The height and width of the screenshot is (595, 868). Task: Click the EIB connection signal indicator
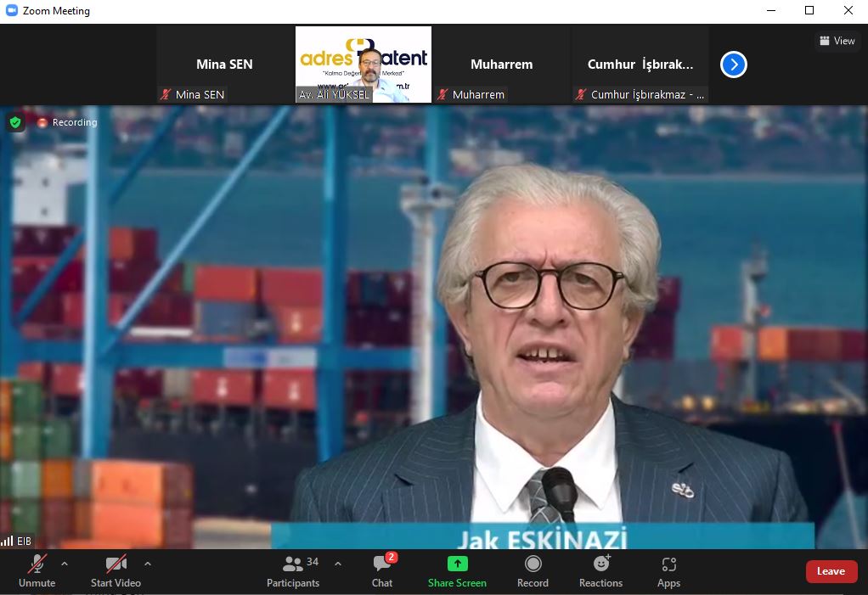[16, 541]
